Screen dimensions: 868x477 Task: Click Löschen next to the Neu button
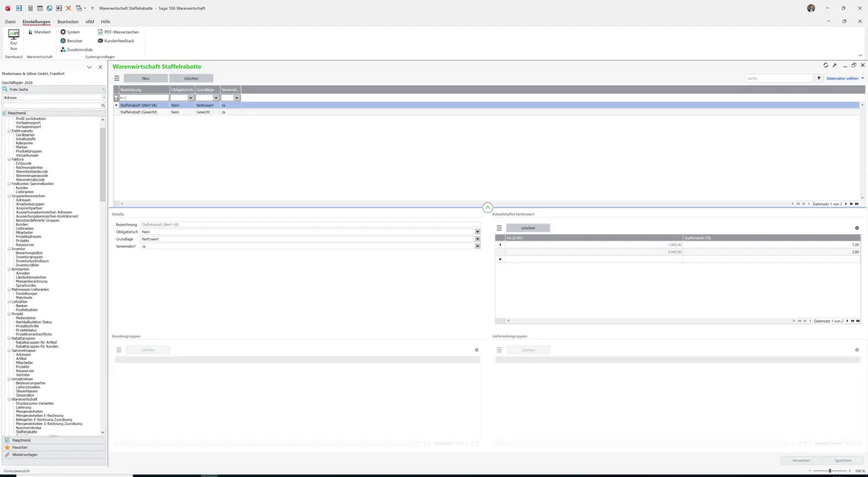coord(191,78)
